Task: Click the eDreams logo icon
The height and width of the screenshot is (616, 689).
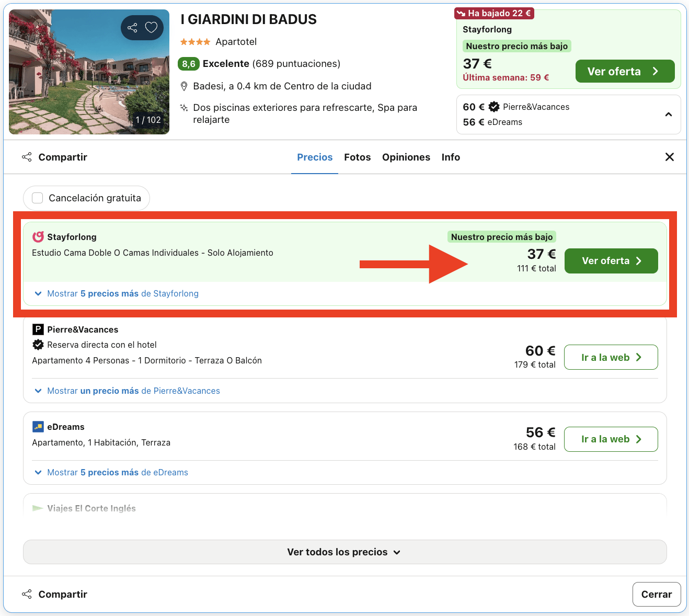Action: (x=38, y=426)
